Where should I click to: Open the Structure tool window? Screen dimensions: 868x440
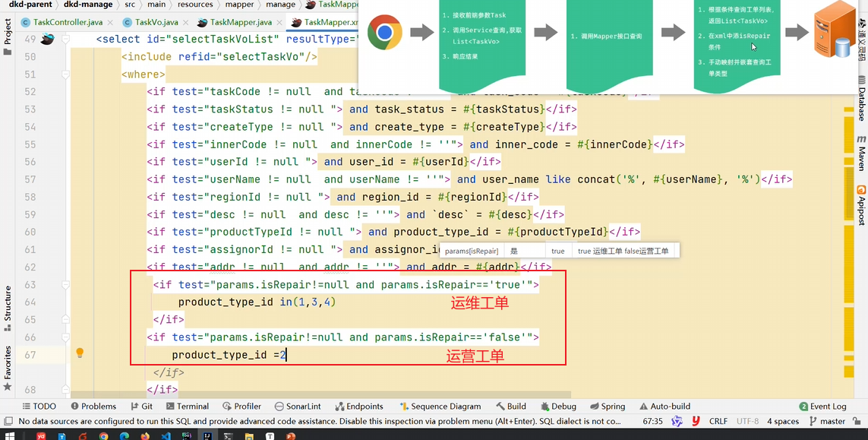click(7, 309)
